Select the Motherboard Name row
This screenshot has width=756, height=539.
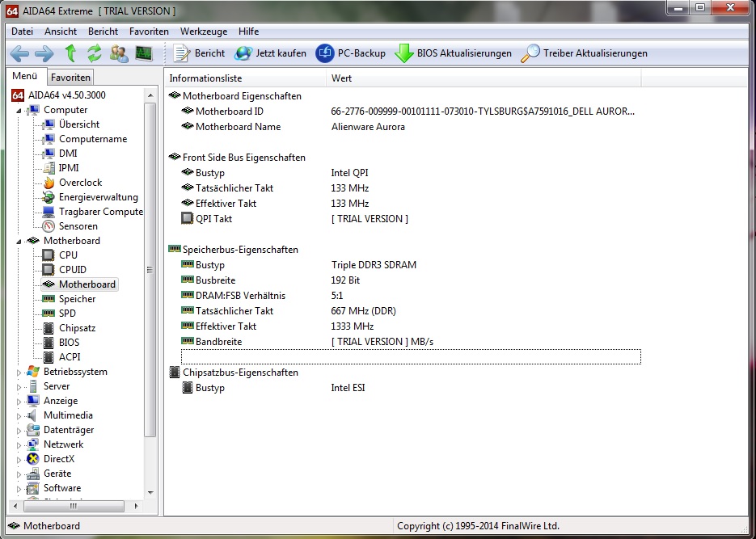pos(411,127)
